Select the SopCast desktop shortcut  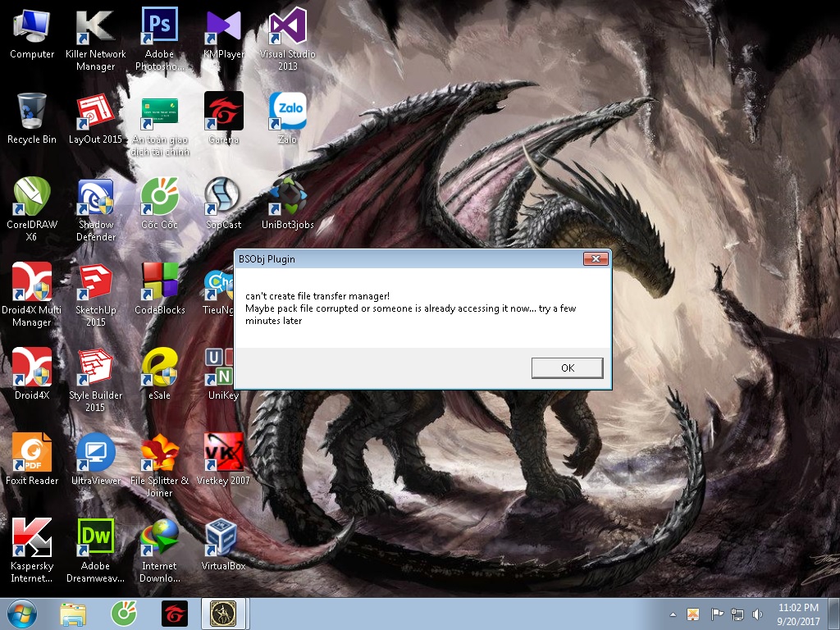point(223,203)
